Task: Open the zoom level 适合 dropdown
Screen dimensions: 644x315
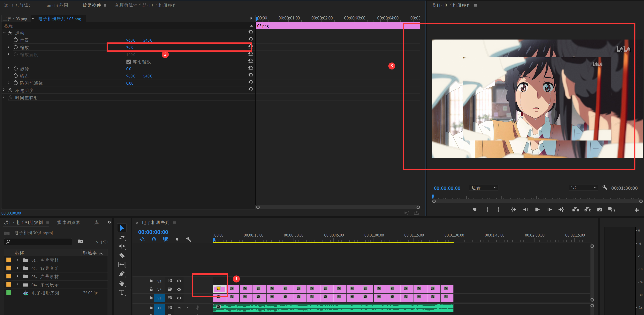Action: (483, 188)
